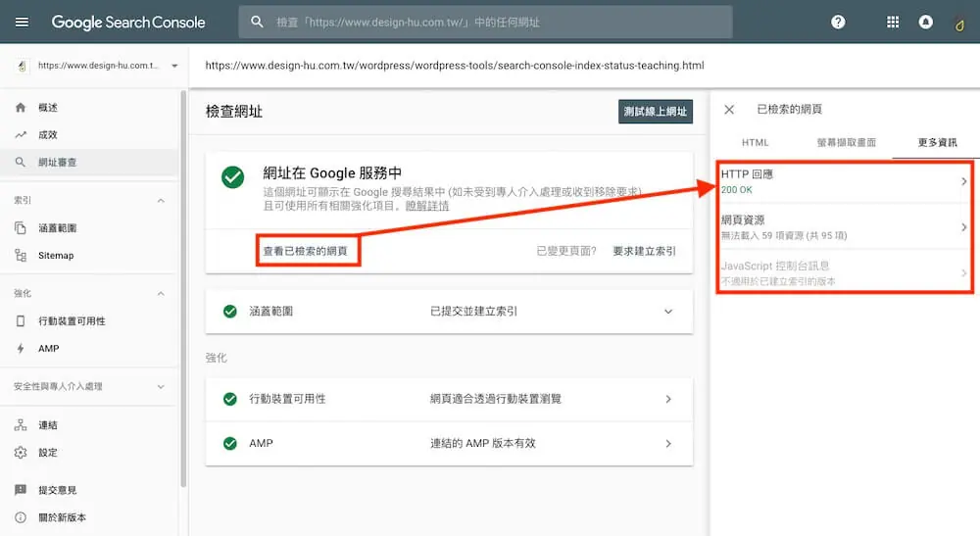The width and height of the screenshot is (980, 536).
Task: Collapse the 強化 sidebar section
Action: coord(161,294)
